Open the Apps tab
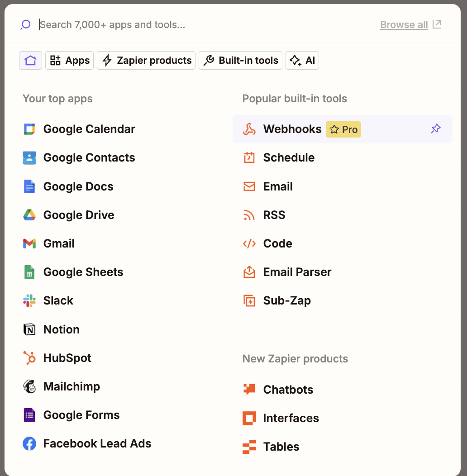Screen dimensions: 467x476 coord(69,61)
